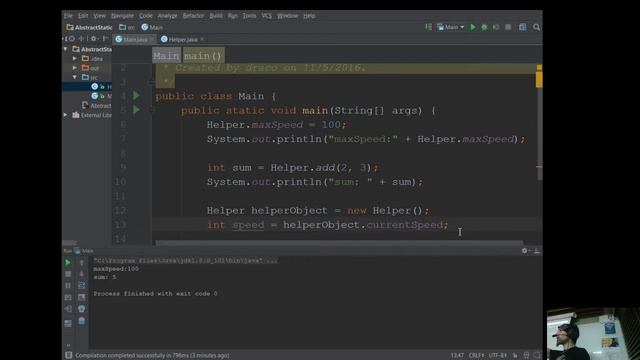Click Dump Threads icon in Run panel
The height and width of the screenshot is (360, 640).
coord(68,297)
